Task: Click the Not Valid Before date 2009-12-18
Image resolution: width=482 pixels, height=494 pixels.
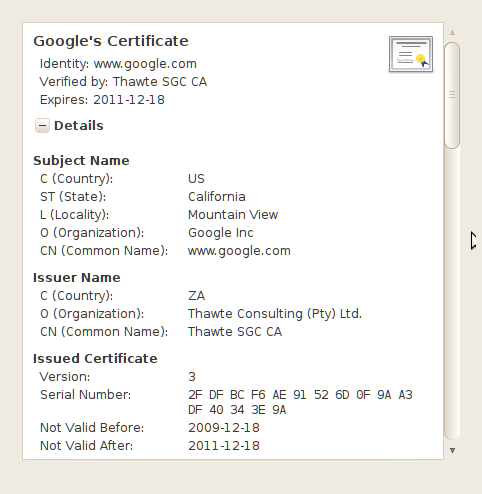Action: pos(224,428)
